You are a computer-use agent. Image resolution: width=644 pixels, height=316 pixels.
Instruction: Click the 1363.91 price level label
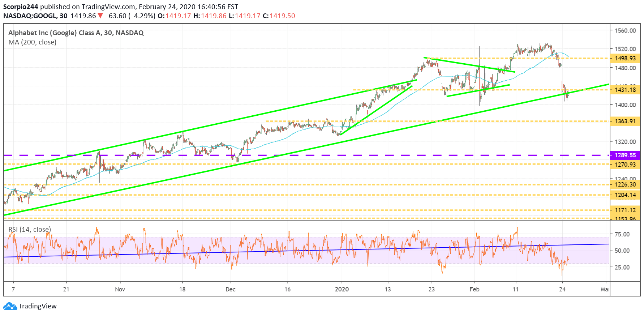[625, 121]
